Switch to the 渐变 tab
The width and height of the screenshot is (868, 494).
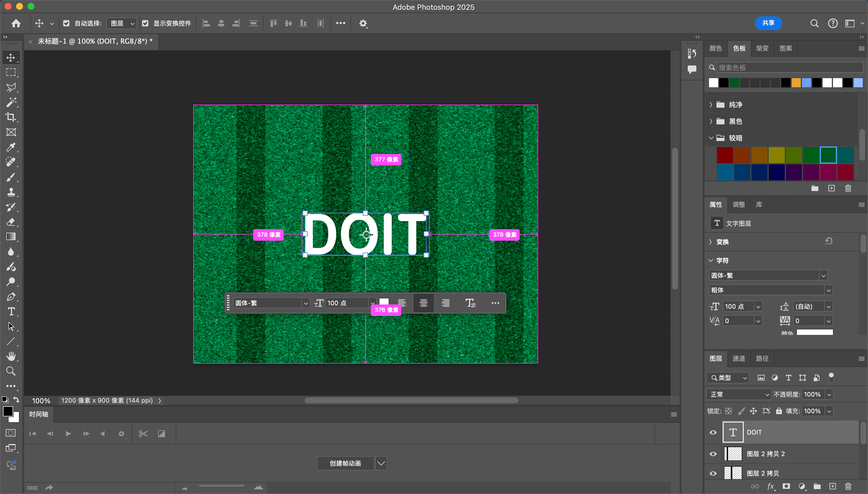click(x=762, y=49)
